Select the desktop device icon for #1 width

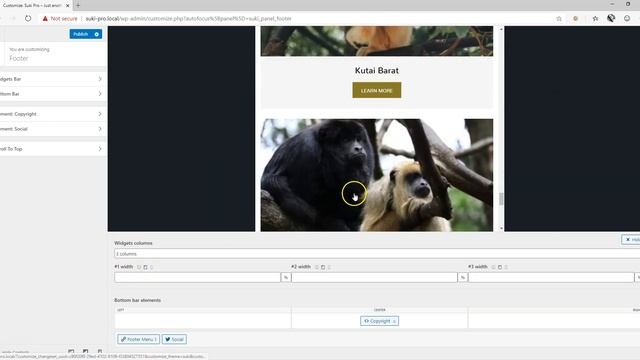click(x=139, y=267)
